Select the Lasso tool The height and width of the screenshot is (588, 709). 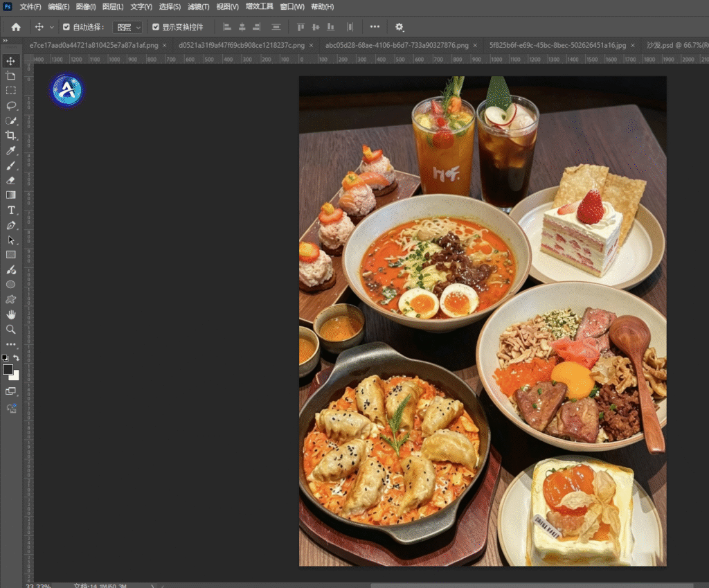(11, 105)
